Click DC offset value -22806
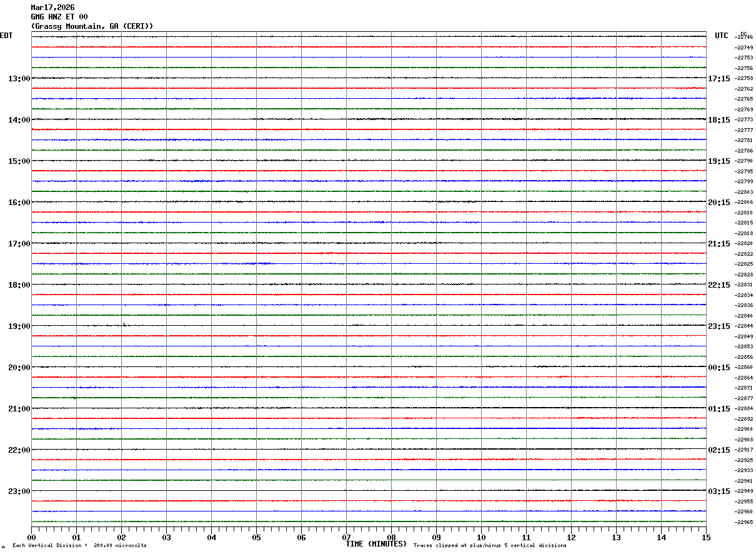 coord(744,202)
